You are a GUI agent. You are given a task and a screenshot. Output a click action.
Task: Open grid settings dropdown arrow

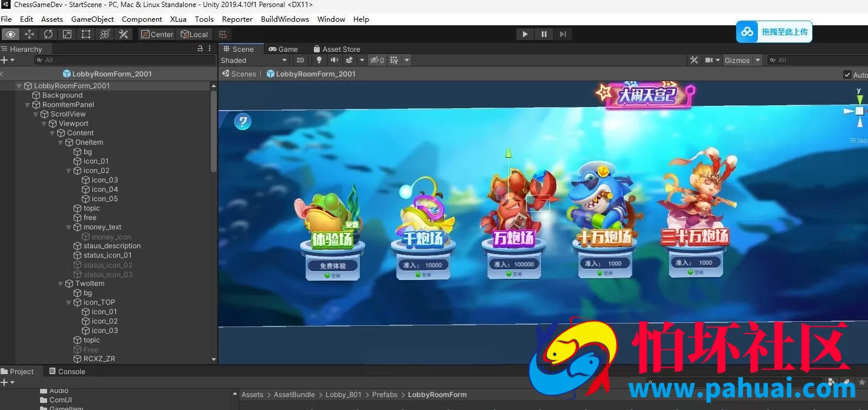(407, 60)
